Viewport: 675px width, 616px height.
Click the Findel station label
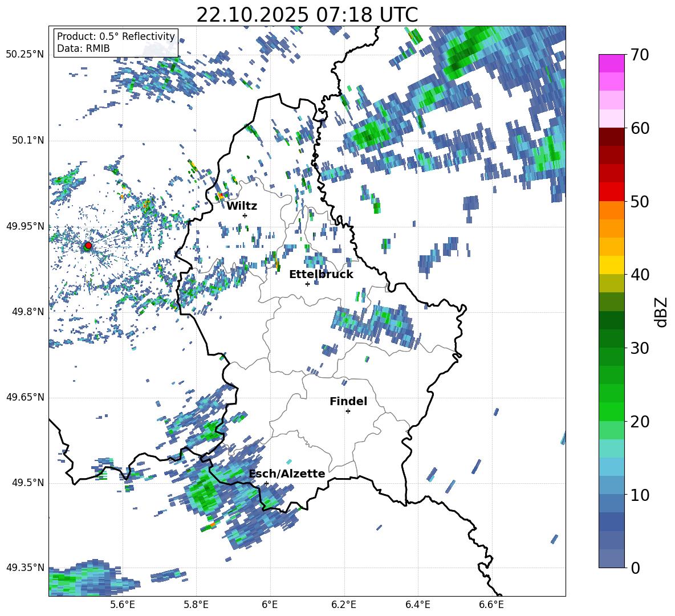point(348,401)
